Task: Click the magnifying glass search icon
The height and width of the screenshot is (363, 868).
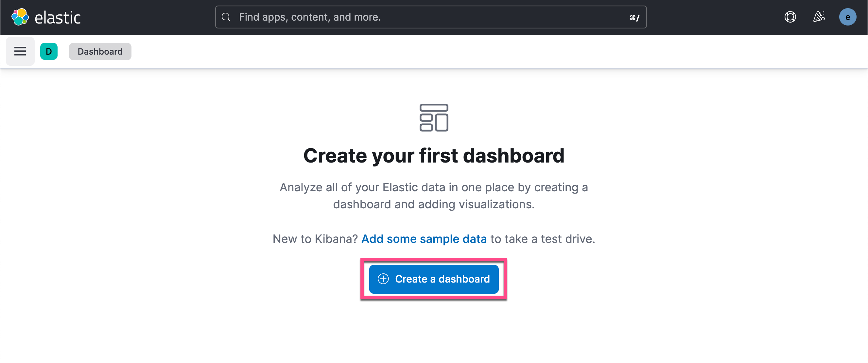Action: [x=226, y=17]
